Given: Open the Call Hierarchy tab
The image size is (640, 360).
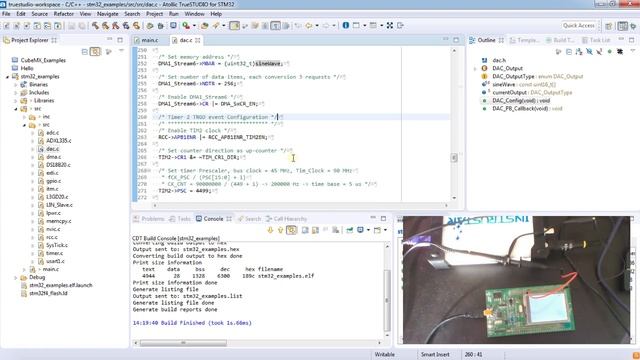Looking at the screenshot, I should coord(287,219).
